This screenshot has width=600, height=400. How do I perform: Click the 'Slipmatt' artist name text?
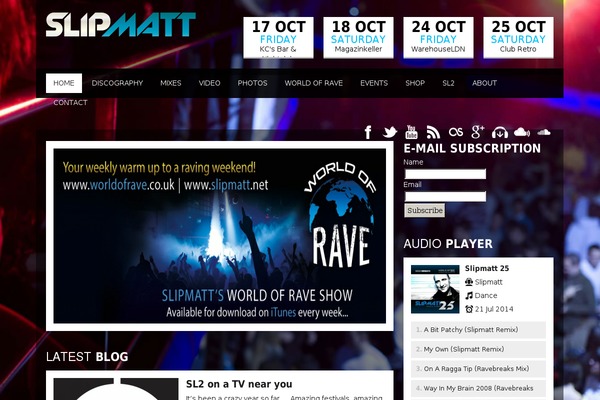pos(488,282)
